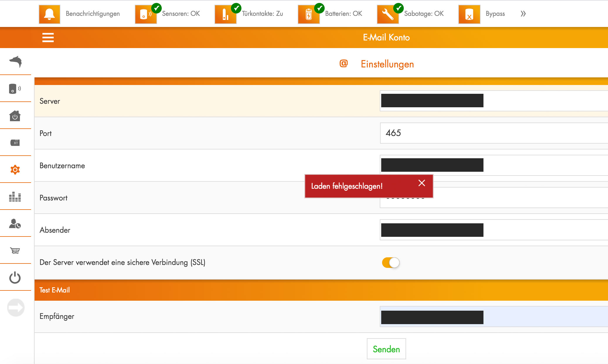Screen dimensions: 608x364
Task: Open the shopping cart sidebar icon
Action: point(15,251)
